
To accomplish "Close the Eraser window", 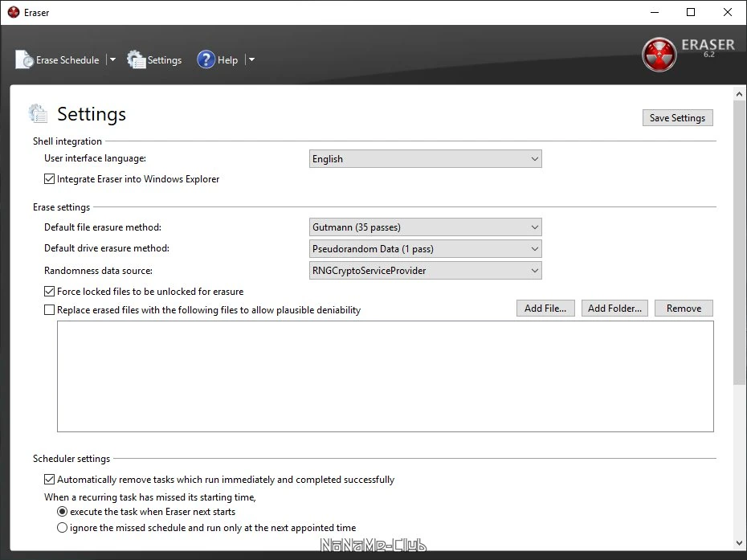I will pyautogui.click(x=728, y=12).
